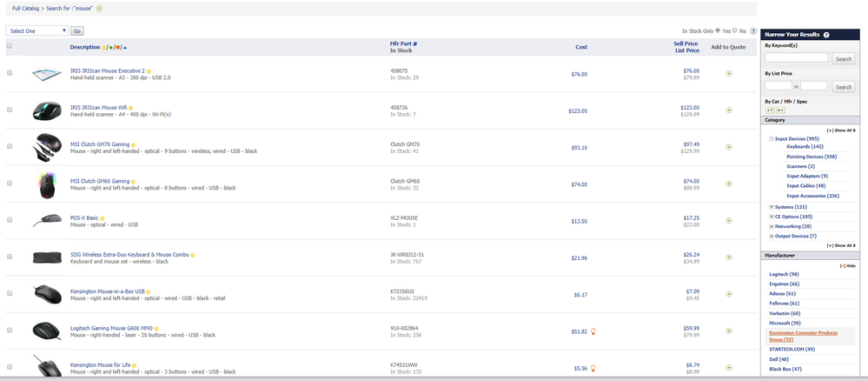This screenshot has width=868, height=381.
Task: Open help icon beside Narrow Your Results
Action: 825,34
